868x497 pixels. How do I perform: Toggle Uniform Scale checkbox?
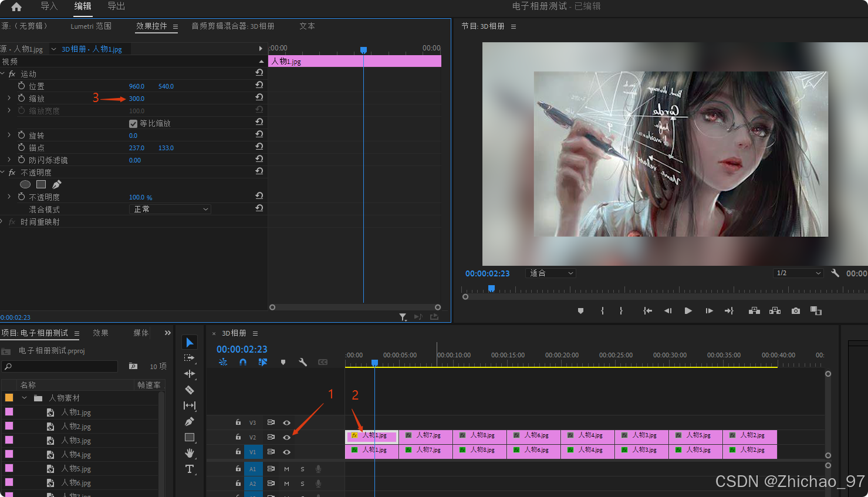tap(133, 123)
